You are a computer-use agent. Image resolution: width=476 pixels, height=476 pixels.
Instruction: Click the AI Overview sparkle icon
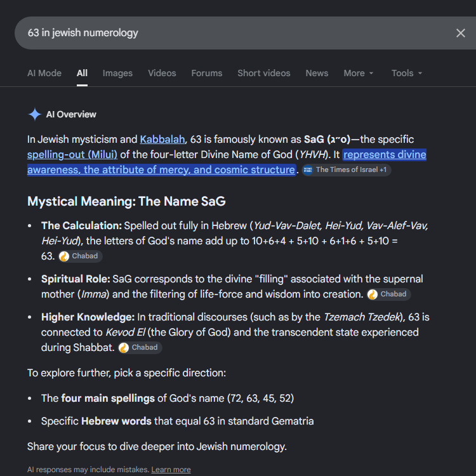tap(34, 114)
